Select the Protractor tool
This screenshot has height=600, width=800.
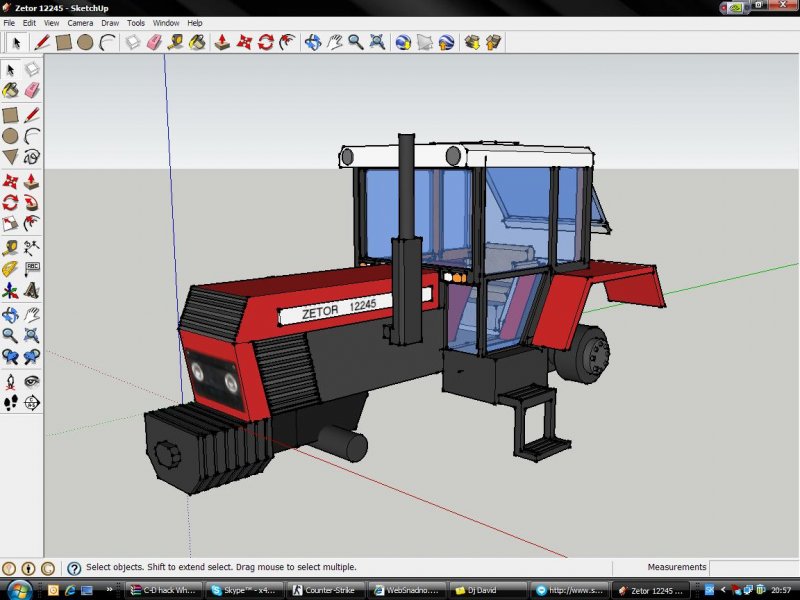pyautogui.click(x=10, y=270)
